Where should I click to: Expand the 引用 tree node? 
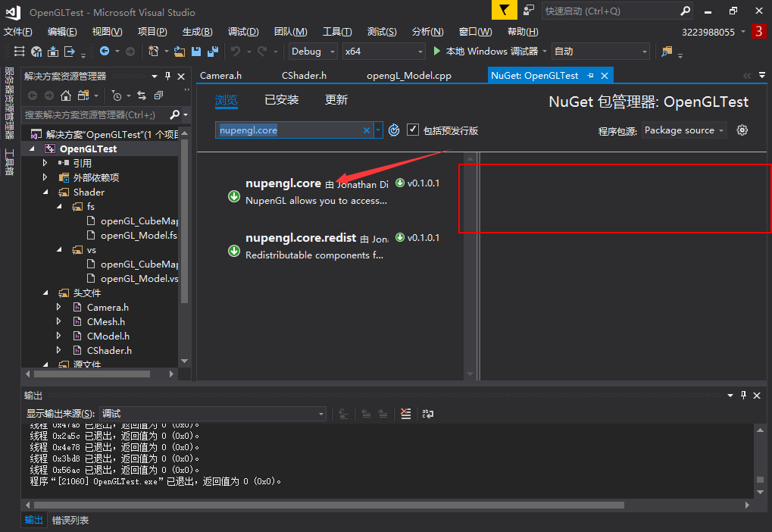(x=45, y=162)
